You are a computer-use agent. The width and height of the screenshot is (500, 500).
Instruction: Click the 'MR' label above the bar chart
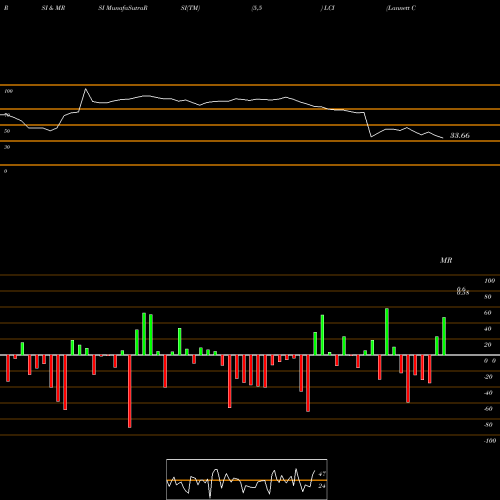point(446,260)
